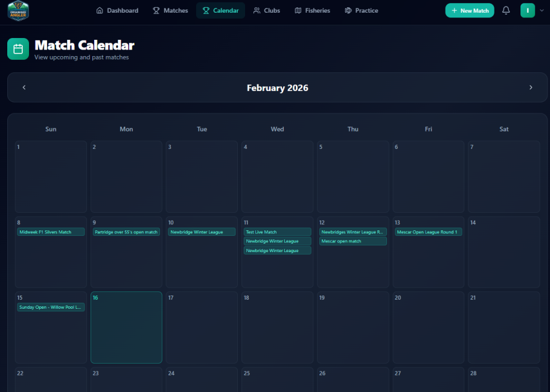Screen dimensions: 550x392
Task: Click the Organised Angler logo
Action: click(x=18, y=11)
